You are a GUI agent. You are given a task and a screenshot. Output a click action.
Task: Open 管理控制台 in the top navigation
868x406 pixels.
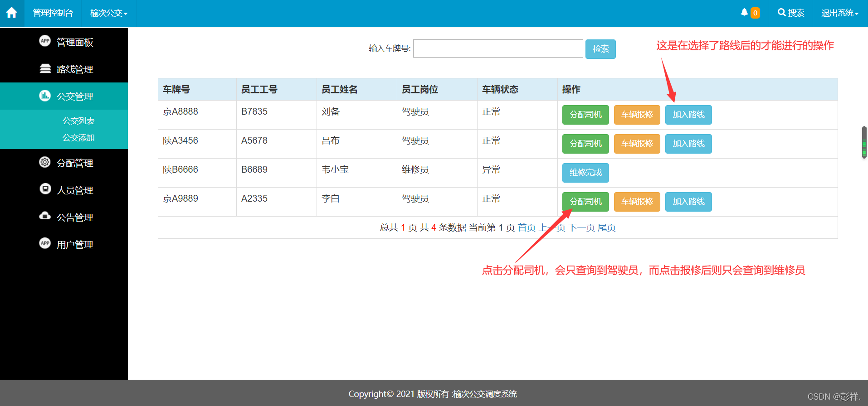[53, 13]
